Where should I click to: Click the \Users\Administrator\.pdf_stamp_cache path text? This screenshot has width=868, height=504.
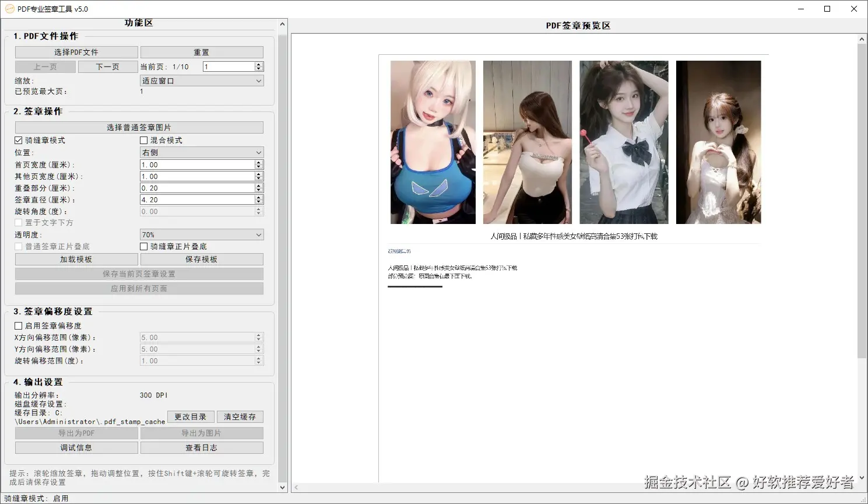tap(90, 422)
